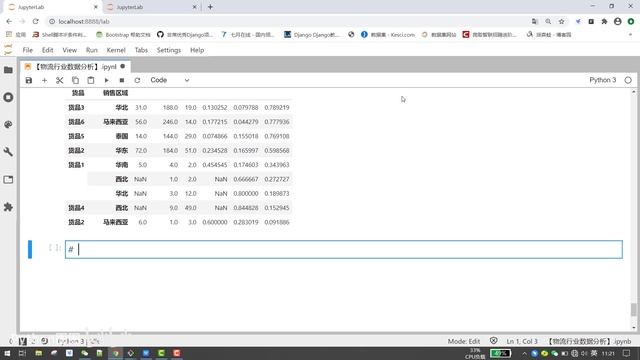Click the 货品 index header in the table
Image resolution: width=640 pixels, height=360 pixels.
tap(78, 93)
